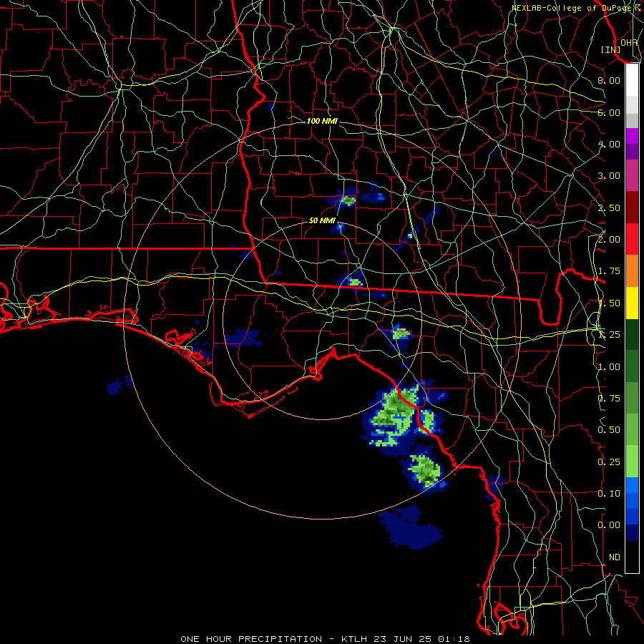Click the 4.00 legend value

[x=609, y=144]
